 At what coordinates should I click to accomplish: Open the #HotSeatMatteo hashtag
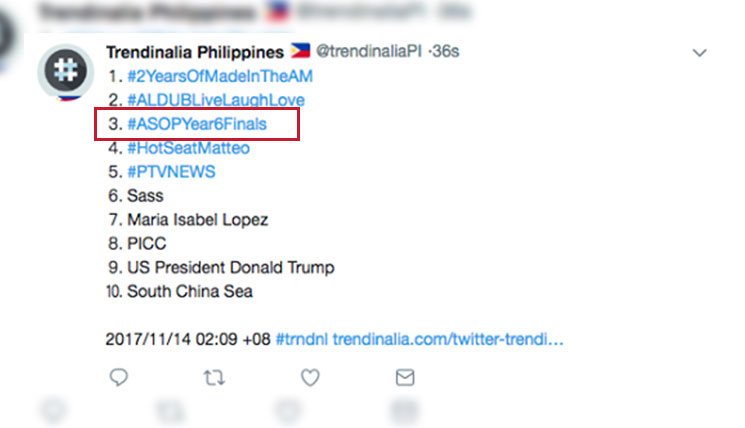189,148
